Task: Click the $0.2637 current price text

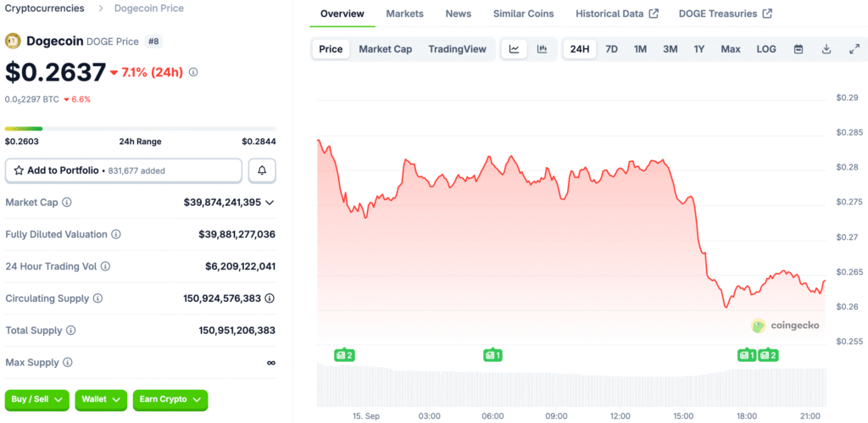Action: (55, 72)
